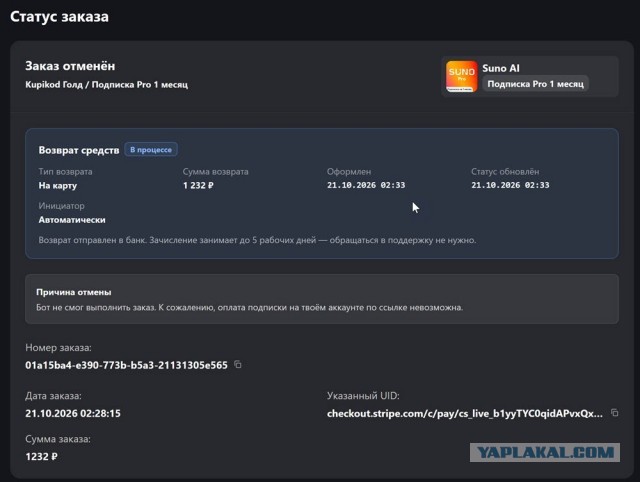
Task: Click the 'Сумма заказа:' label
Action: pyautogui.click(x=58, y=439)
